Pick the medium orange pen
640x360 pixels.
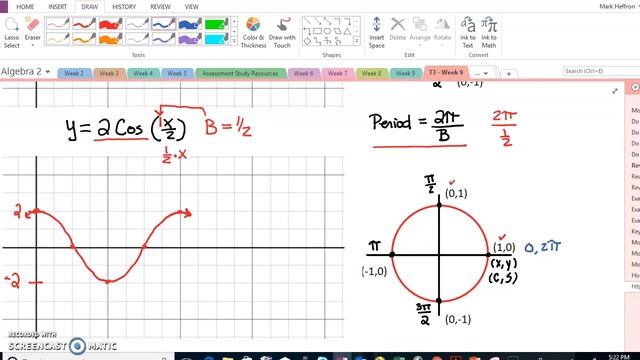click(x=84, y=38)
